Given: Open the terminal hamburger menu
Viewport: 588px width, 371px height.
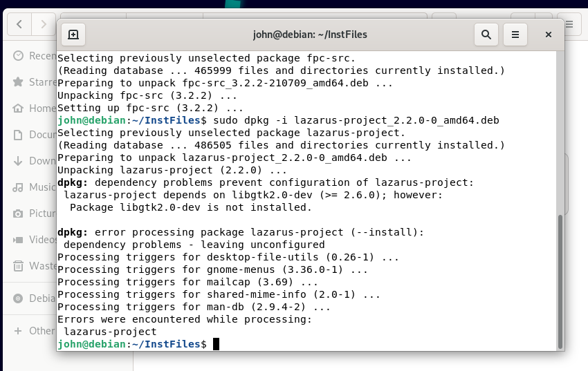Looking at the screenshot, I should [x=515, y=35].
